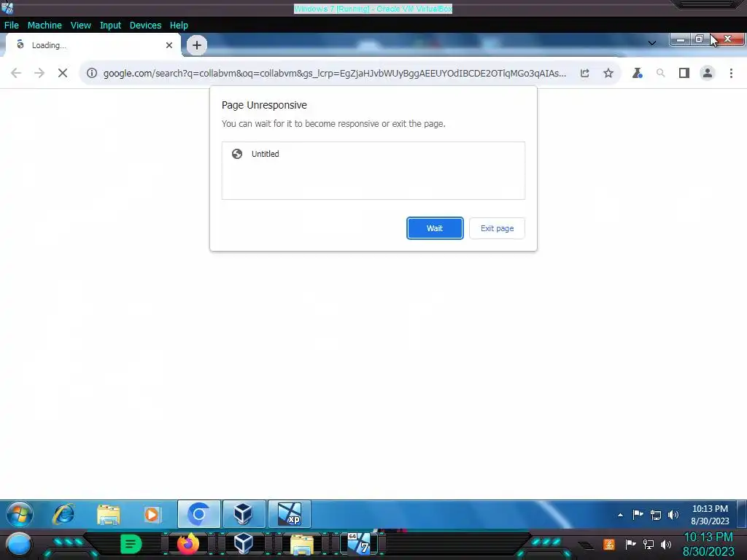
Task: Open network icon in guest tray
Action: pyautogui.click(x=656, y=515)
